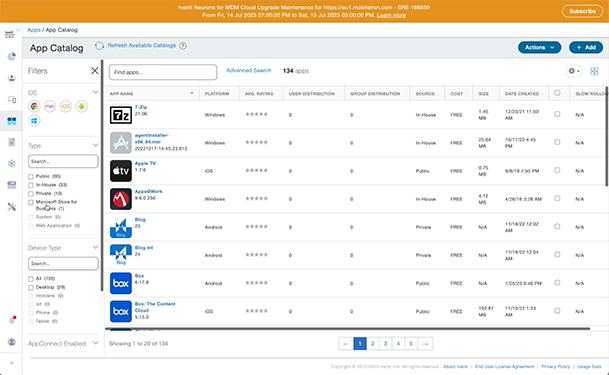Check the Private type filter
Viewport: 609px width, 375px height.
pyautogui.click(x=31, y=194)
